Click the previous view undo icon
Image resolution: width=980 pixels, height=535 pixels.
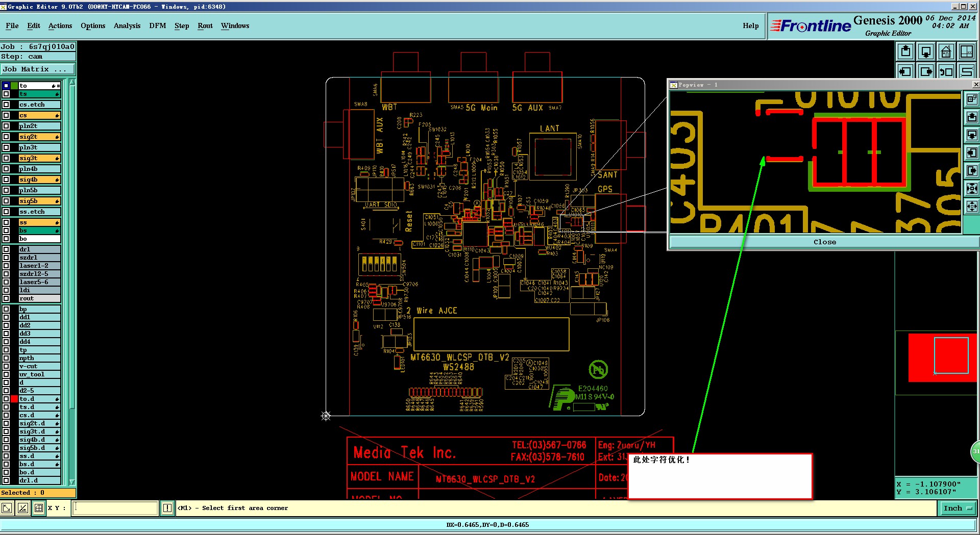coord(946,71)
